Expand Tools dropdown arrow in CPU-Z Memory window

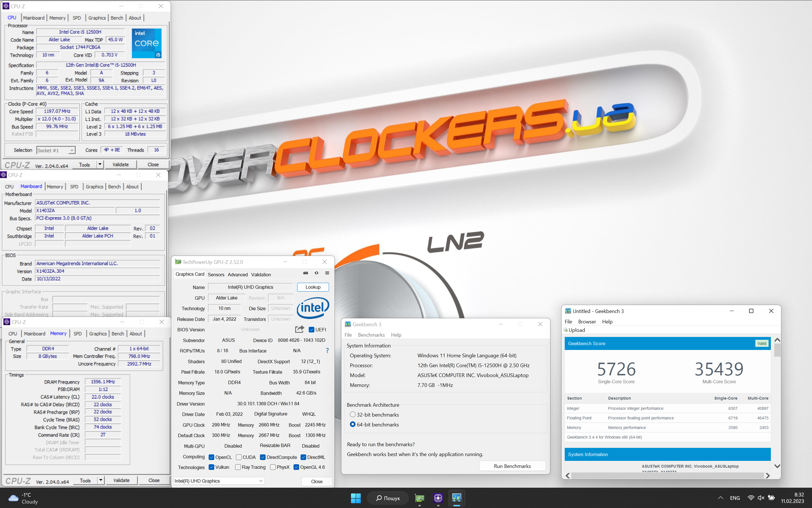pos(101,480)
